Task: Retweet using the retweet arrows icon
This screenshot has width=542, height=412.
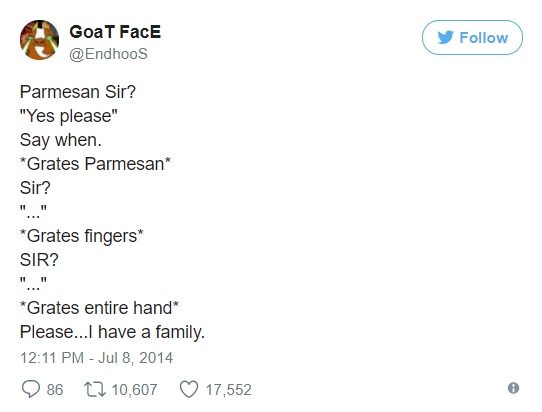Action: [x=95, y=389]
